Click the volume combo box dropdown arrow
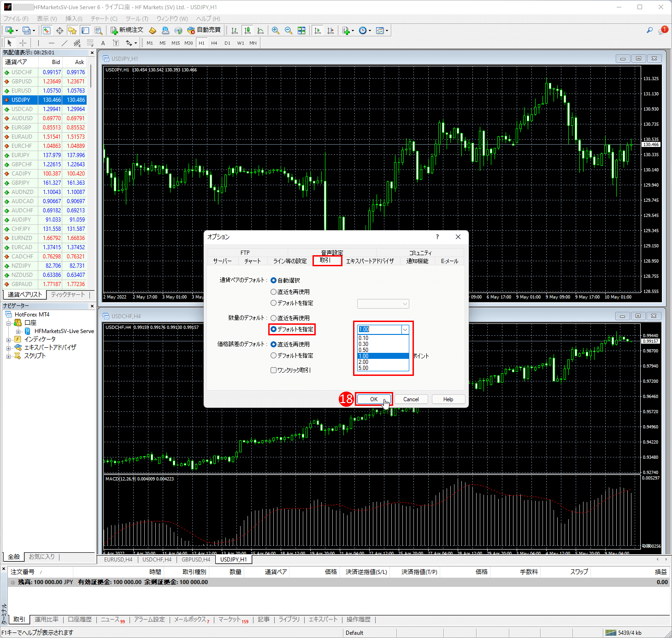This screenshot has height=638, width=672. (405, 329)
